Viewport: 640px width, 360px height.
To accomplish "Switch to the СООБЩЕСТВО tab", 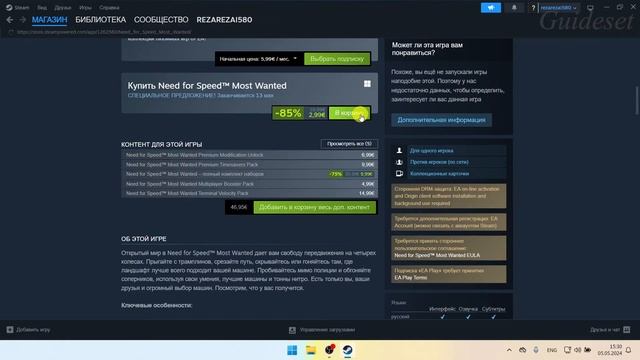I will 161,20.
